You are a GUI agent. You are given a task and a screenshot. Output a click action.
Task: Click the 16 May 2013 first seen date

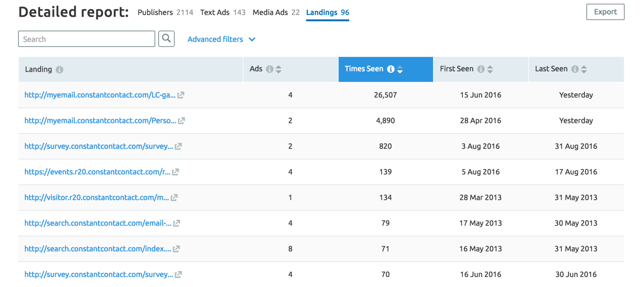480,249
